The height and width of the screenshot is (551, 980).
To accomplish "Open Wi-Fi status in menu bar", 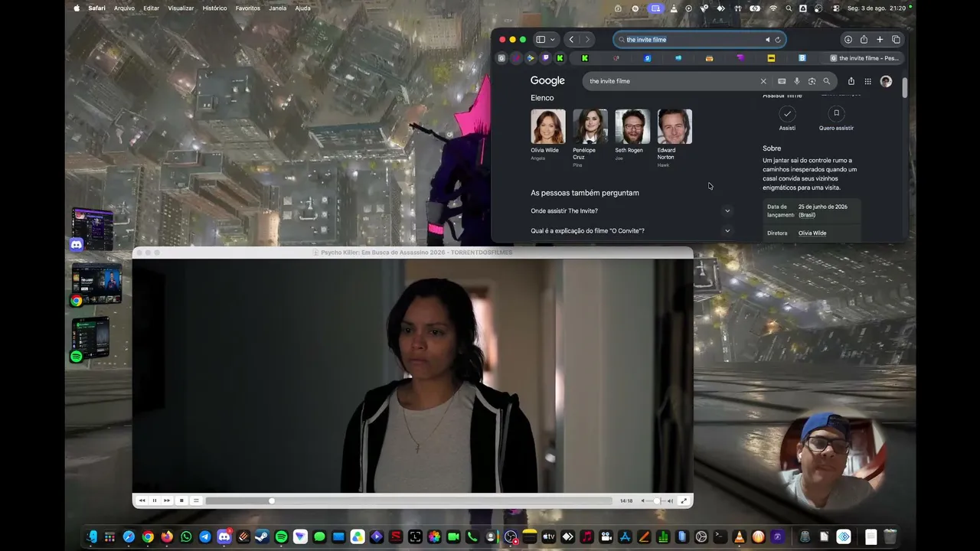I will (x=773, y=8).
